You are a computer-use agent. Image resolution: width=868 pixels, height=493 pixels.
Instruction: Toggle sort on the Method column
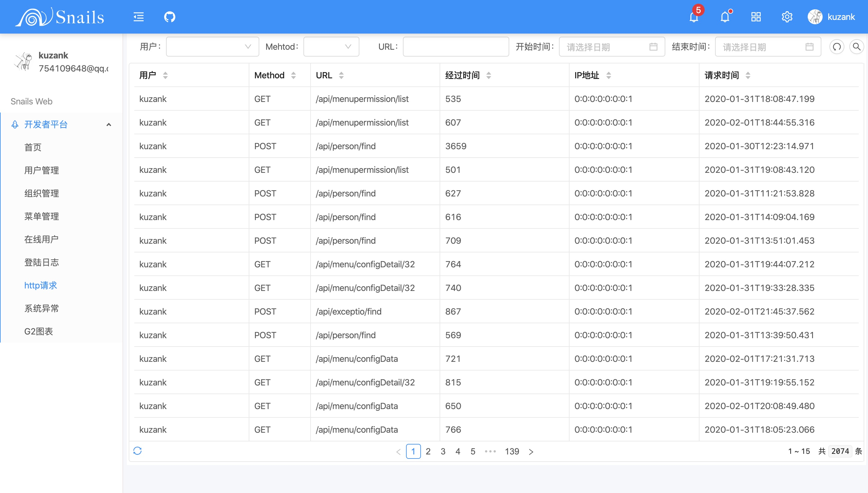coord(293,75)
